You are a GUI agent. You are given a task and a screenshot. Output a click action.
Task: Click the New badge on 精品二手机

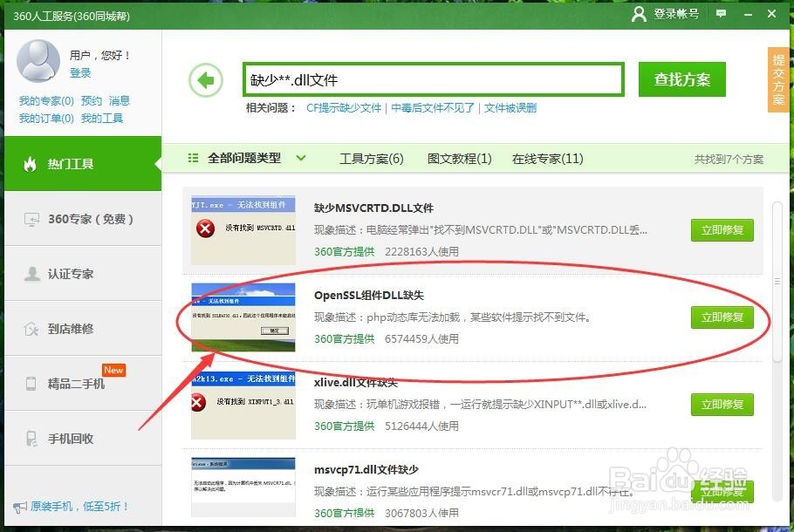pyautogui.click(x=113, y=370)
